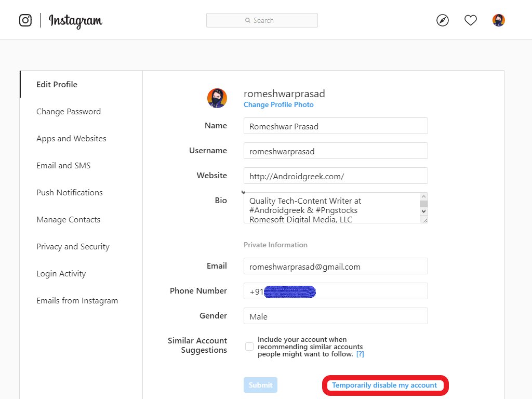
Task: Open profile avatar in top navigation
Action: coord(498,20)
